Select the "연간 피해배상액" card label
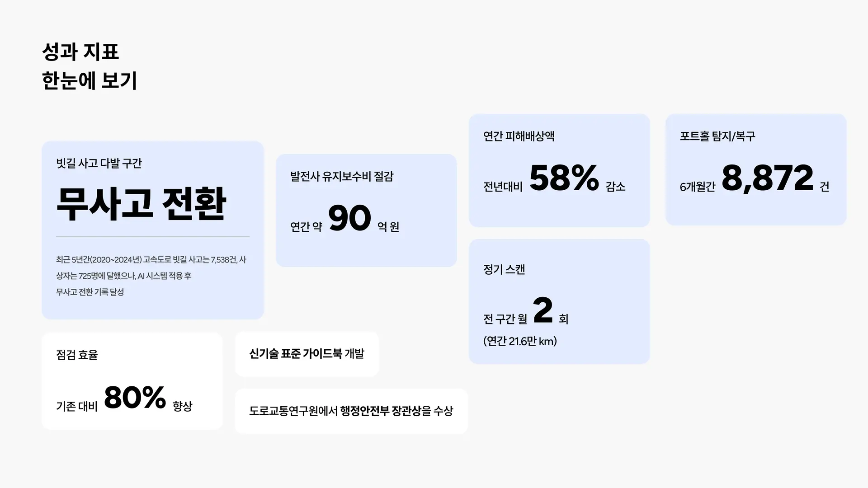The height and width of the screenshot is (488, 868). tap(519, 136)
